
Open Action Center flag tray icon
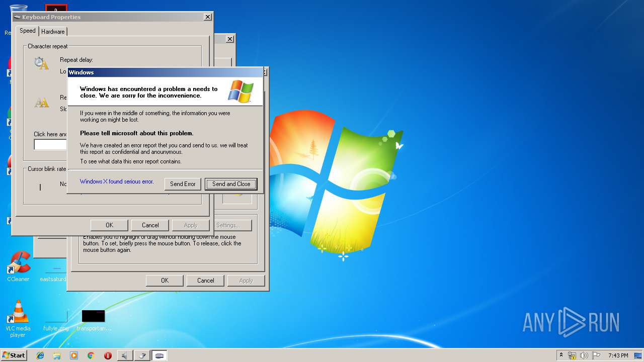click(x=596, y=355)
